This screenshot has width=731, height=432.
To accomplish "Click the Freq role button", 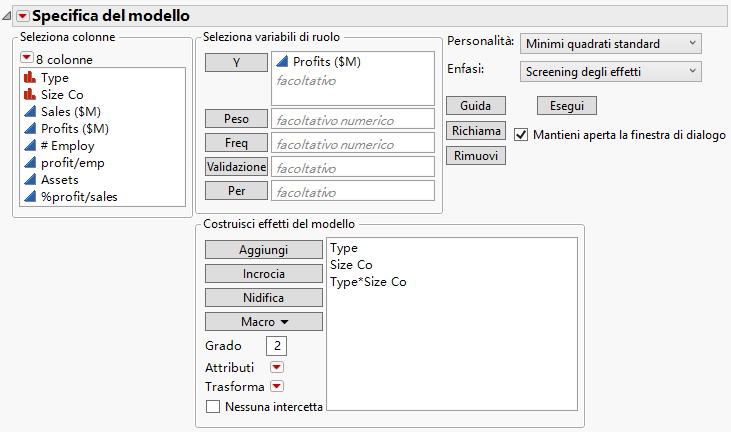I will 236,143.
